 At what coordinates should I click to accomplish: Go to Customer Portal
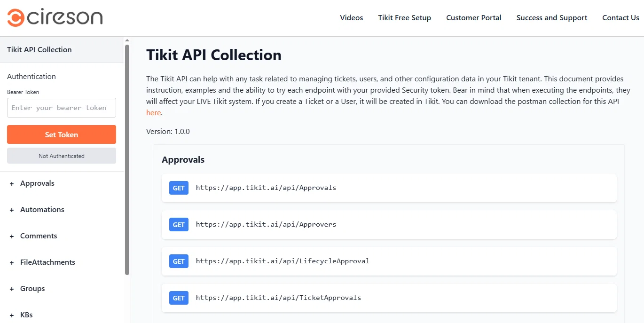pos(474,18)
